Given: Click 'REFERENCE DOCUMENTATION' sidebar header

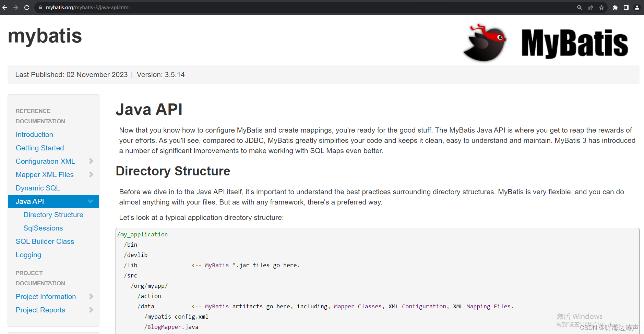Looking at the screenshot, I should [40, 116].
